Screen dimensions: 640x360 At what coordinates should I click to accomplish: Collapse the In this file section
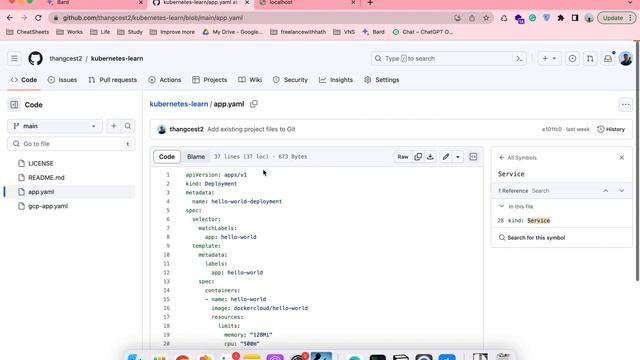click(502, 207)
